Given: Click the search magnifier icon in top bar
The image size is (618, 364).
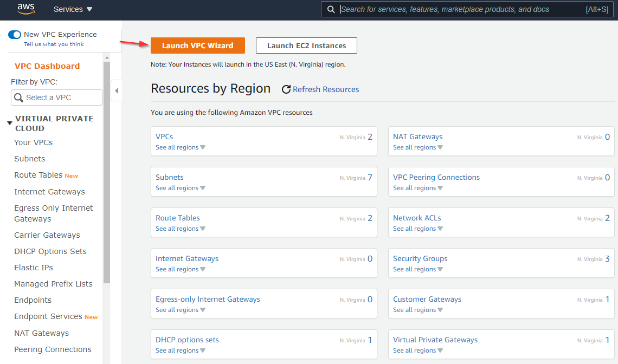Looking at the screenshot, I should click(x=331, y=9).
